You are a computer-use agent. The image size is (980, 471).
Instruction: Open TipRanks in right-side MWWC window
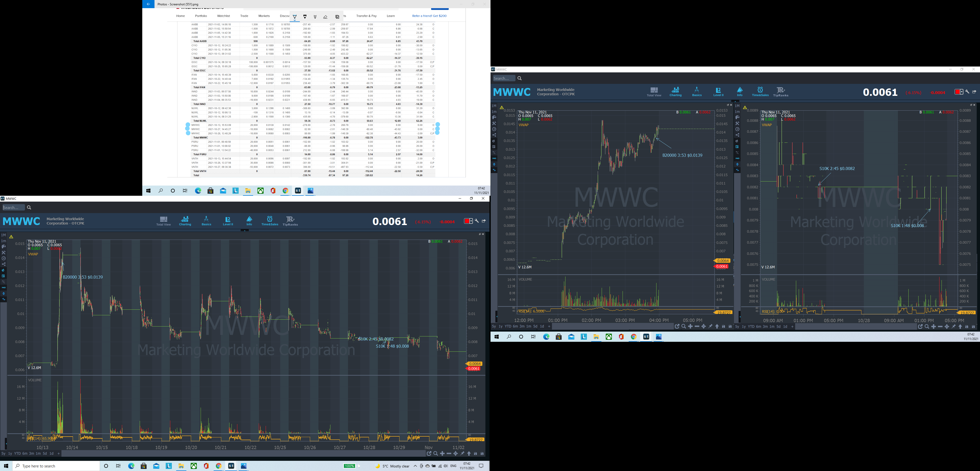[x=781, y=92]
